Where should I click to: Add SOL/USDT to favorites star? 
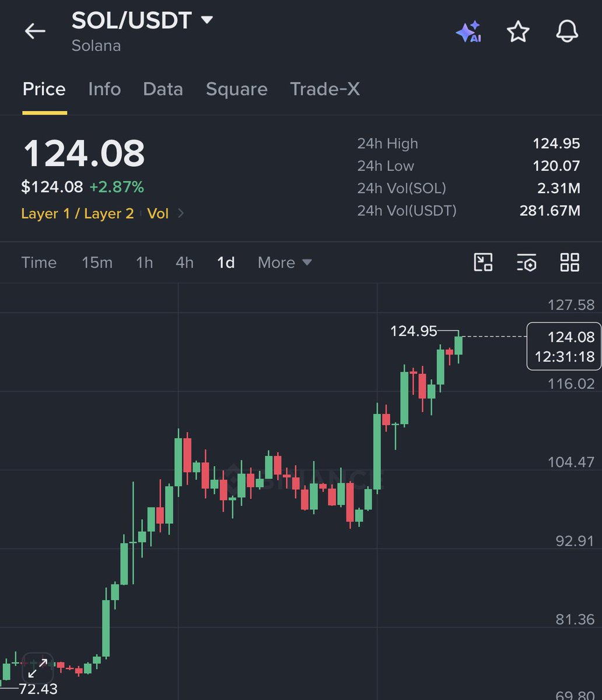(518, 32)
